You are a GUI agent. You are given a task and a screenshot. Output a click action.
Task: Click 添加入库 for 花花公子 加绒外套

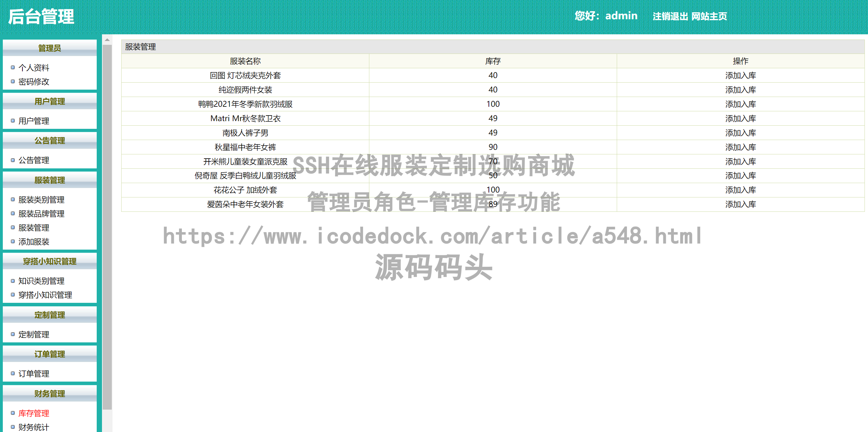740,190
